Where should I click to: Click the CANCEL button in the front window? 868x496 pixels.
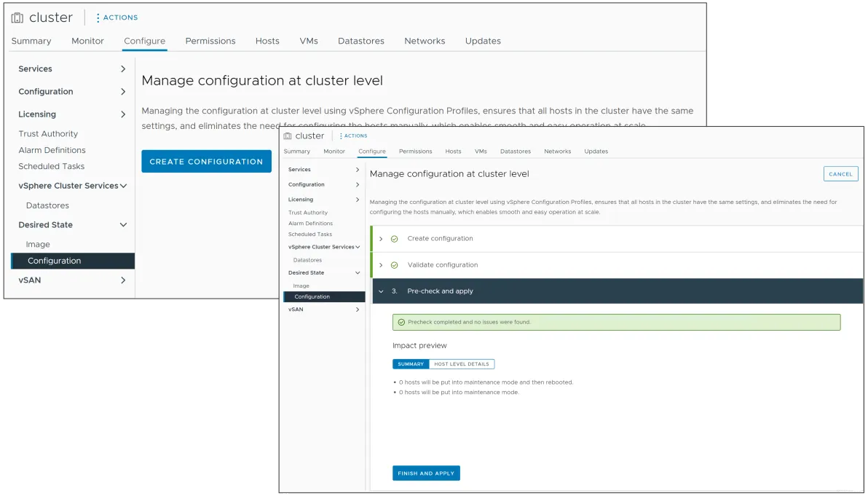(840, 174)
